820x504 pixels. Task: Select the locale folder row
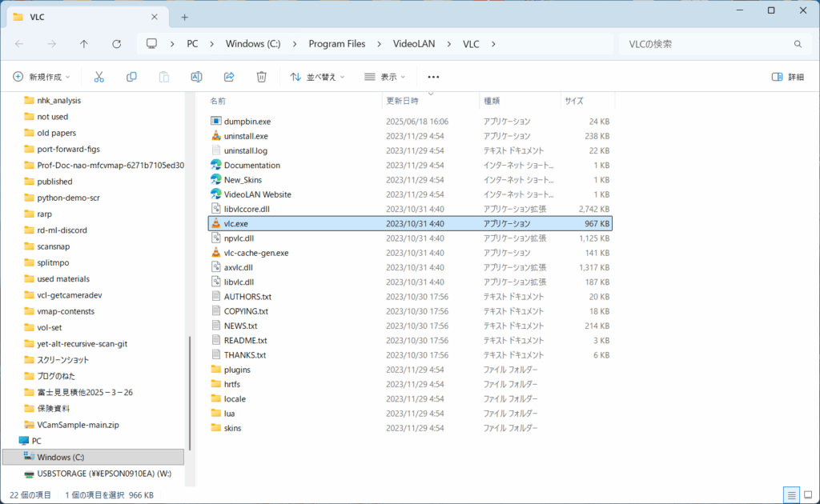pos(410,398)
